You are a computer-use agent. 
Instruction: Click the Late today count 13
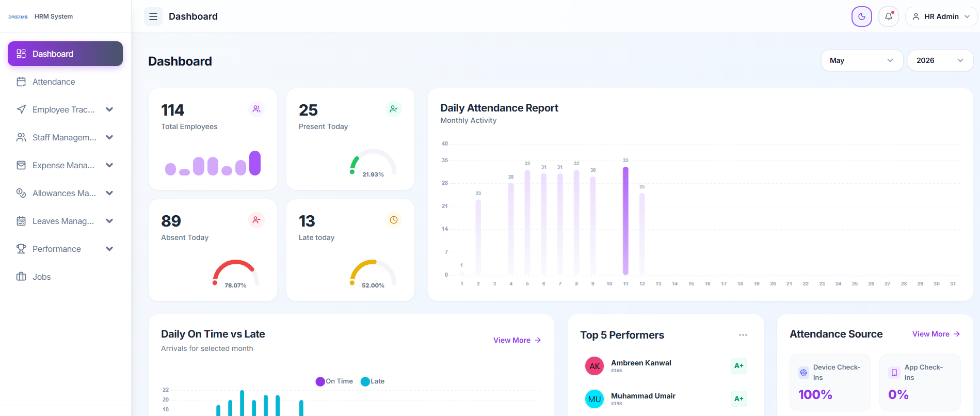click(x=307, y=221)
